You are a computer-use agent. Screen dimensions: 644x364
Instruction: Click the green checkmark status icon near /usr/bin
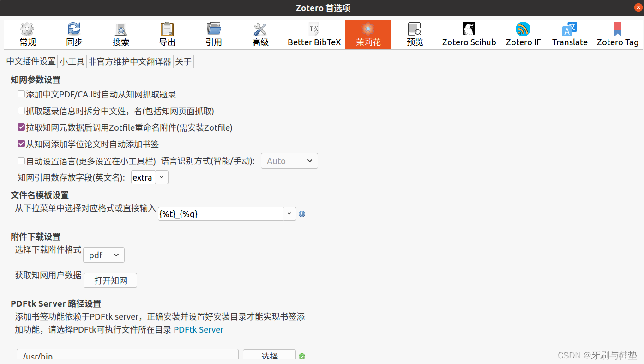pos(302,357)
